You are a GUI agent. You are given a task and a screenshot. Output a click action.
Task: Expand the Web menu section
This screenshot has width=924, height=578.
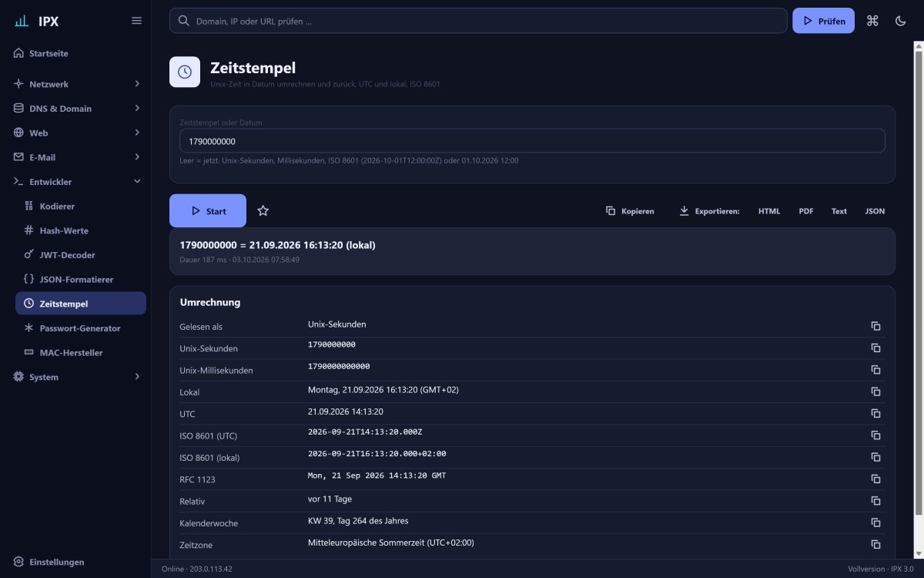pyautogui.click(x=80, y=133)
